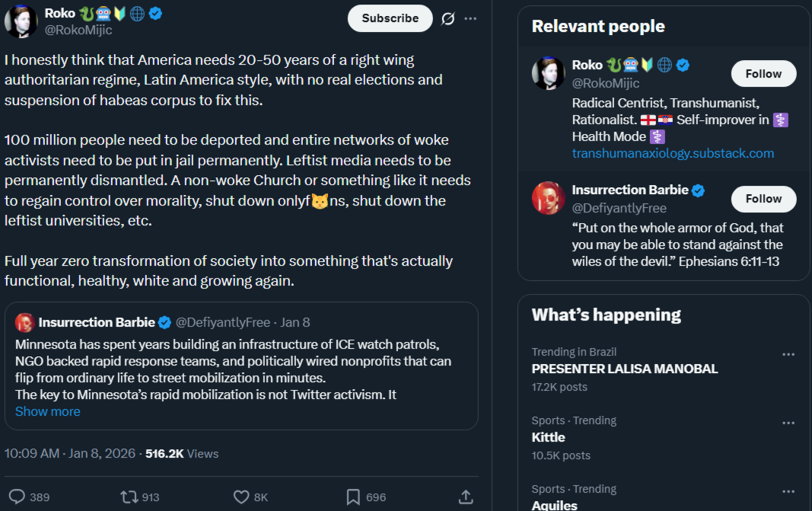Like the post with heart icon
This screenshot has height=511, width=812.
[x=241, y=497]
